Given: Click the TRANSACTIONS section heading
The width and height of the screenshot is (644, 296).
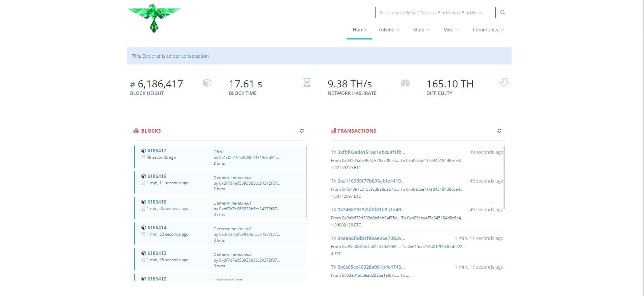Looking at the screenshot, I should 357,131.
